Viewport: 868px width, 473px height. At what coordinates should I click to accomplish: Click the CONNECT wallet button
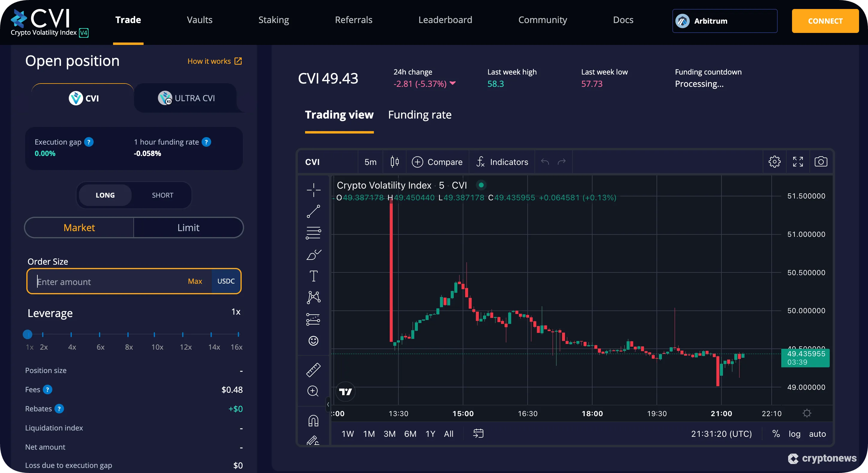tap(825, 21)
